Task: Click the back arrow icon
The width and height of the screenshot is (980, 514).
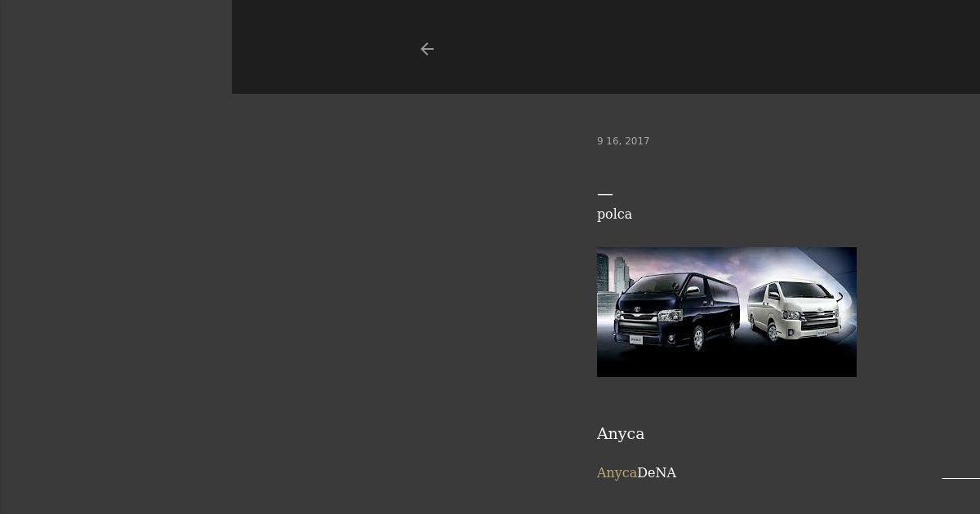Action: 427,49
